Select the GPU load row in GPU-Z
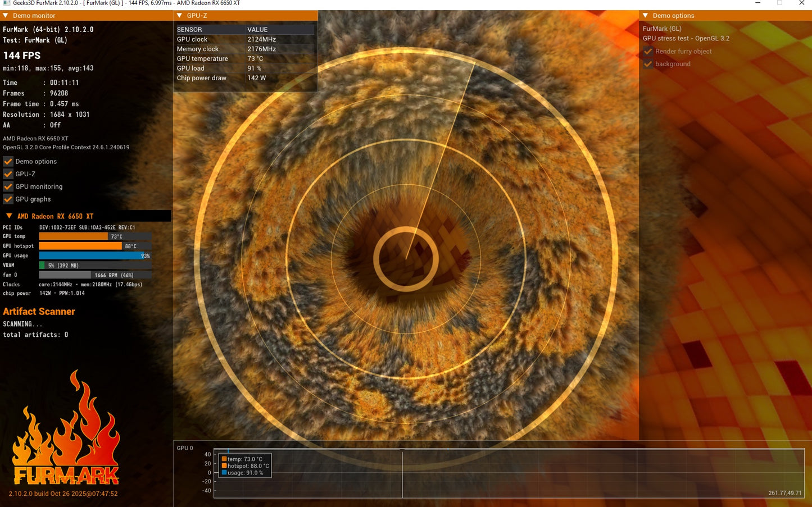Image resolution: width=812 pixels, height=507 pixels. coord(246,68)
